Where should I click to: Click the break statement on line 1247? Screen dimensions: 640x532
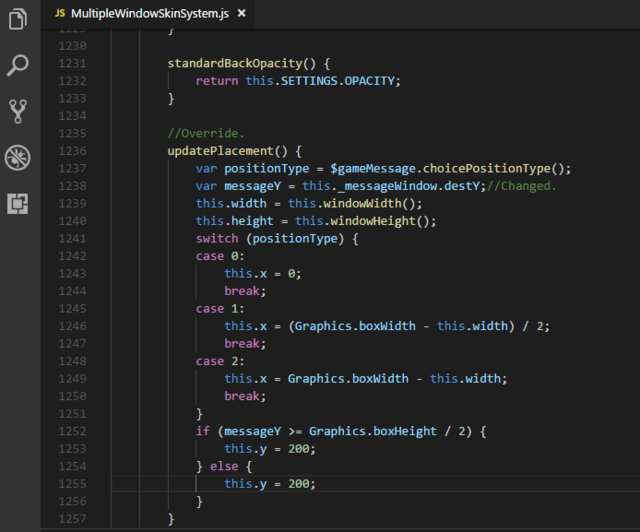click(245, 344)
